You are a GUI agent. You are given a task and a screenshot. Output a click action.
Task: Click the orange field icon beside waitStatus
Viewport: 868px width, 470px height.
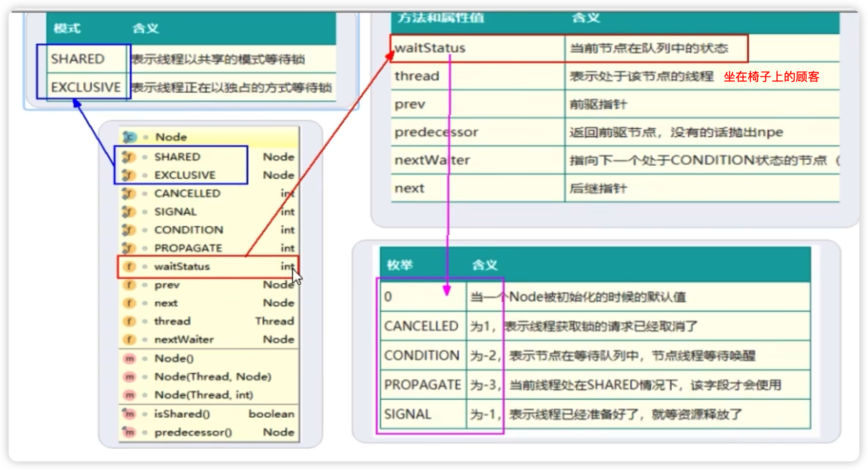[x=129, y=267]
